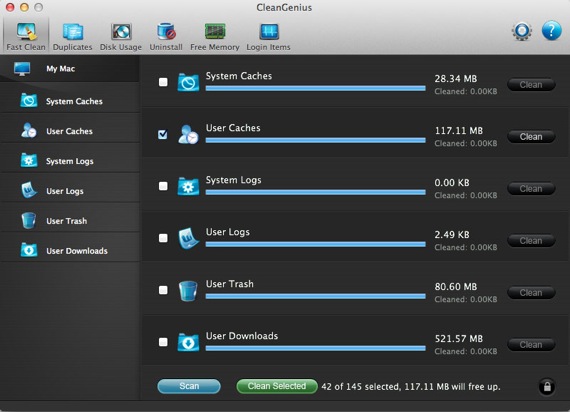
Task: Click the User Trash bin icon in list
Action: (188, 291)
